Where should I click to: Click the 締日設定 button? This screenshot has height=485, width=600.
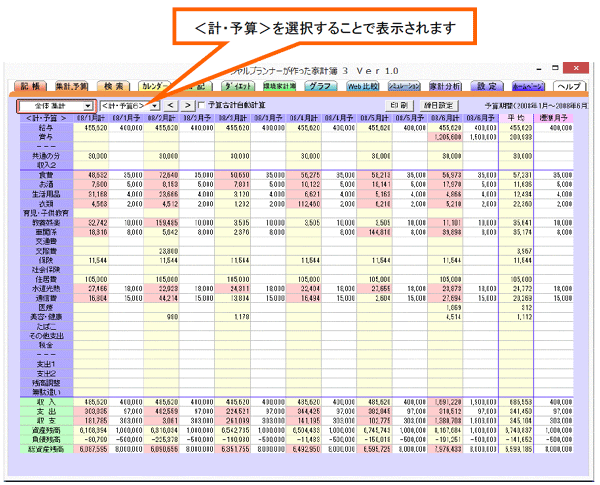click(x=439, y=105)
